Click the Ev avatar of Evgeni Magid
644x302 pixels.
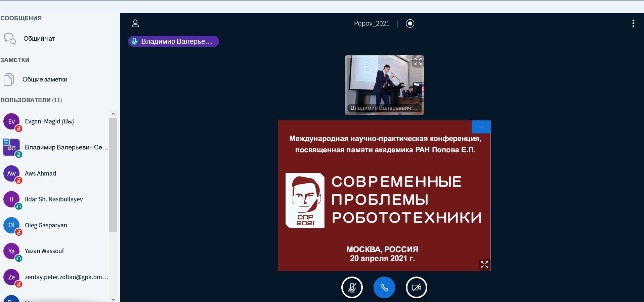(11, 121)
